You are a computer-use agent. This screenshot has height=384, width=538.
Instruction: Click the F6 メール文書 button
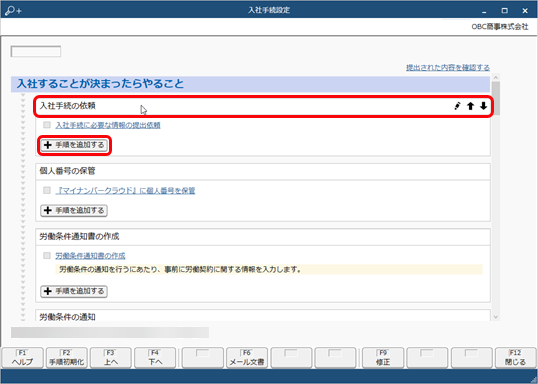pos(247,358)
